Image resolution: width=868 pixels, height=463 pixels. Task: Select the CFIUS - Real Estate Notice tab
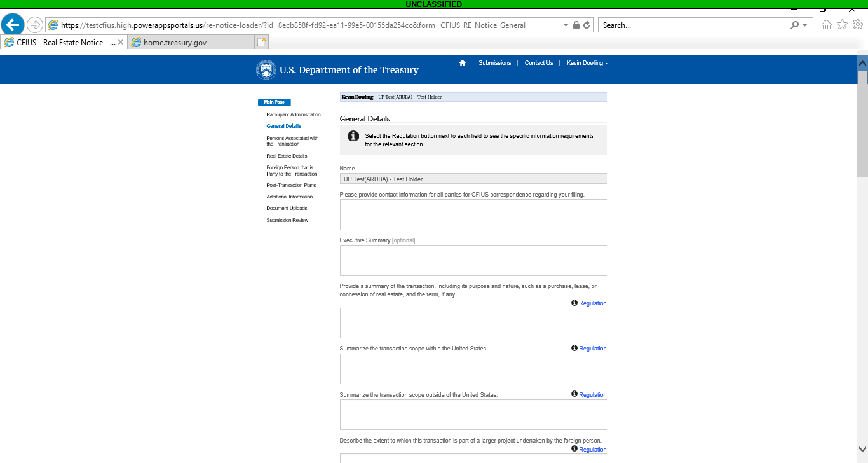[64, 42]
